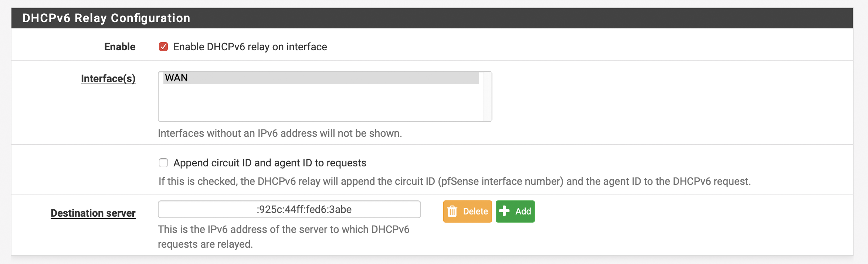Screen dimensions: 868x264
Task: Click the trash icon on Delete button
Action: coord(452,211)
